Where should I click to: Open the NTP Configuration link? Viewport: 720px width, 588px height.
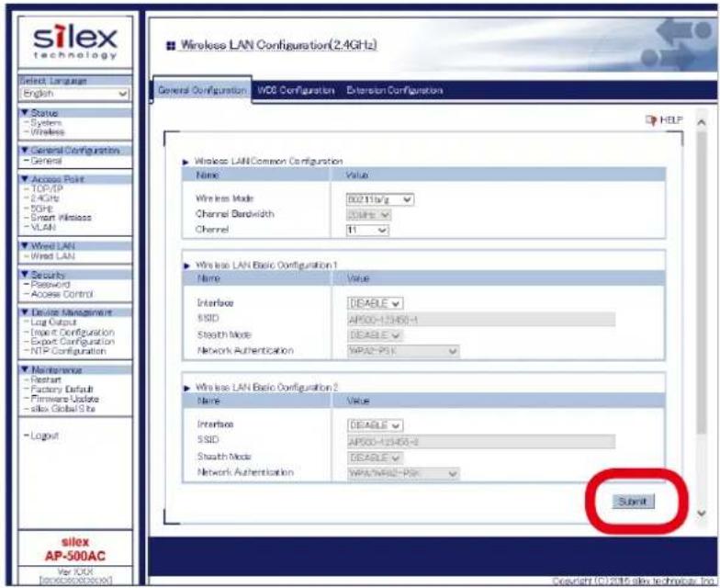[68, 351]
